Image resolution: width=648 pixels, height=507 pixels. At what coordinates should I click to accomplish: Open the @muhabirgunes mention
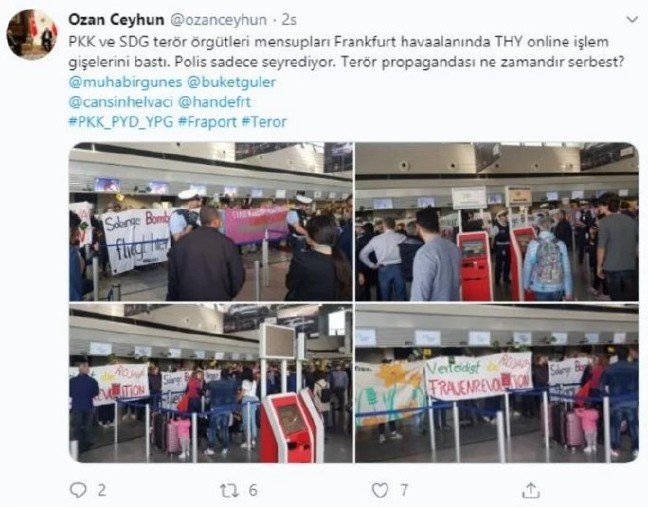point(125,82)
